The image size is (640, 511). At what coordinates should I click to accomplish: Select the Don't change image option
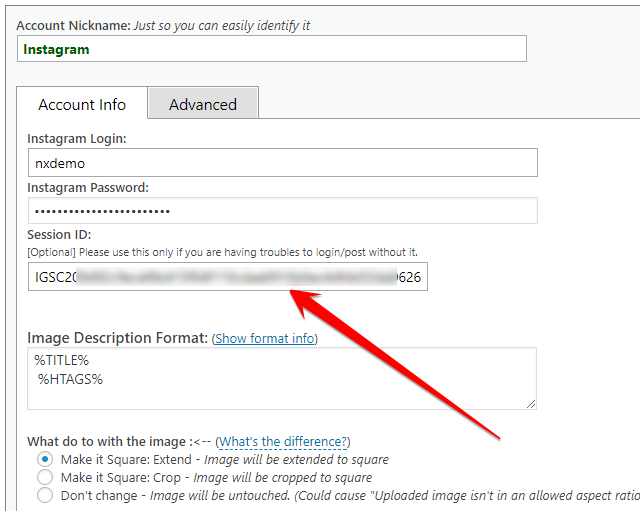click(45, 495)
